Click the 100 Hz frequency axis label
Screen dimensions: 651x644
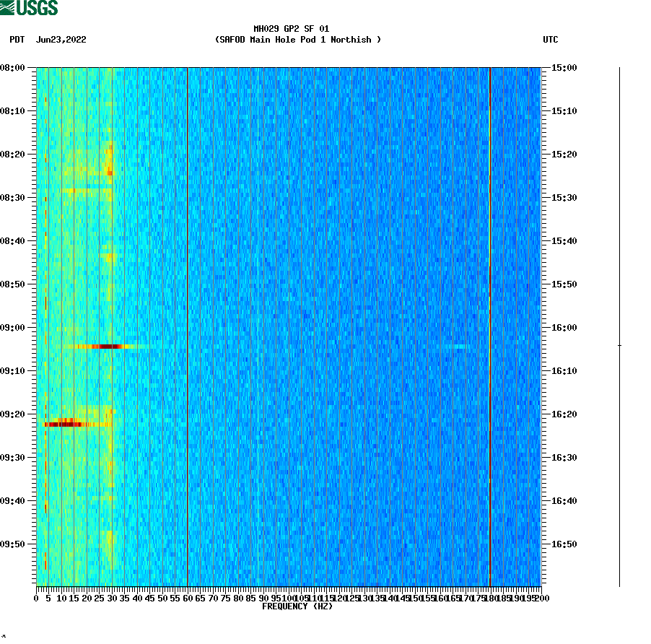pos(287,598)
